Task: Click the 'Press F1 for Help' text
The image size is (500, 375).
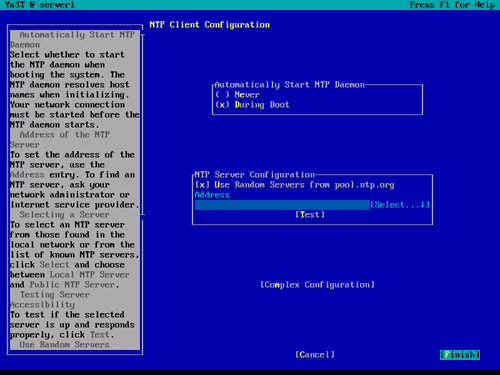Action: [x=452, y=5]
